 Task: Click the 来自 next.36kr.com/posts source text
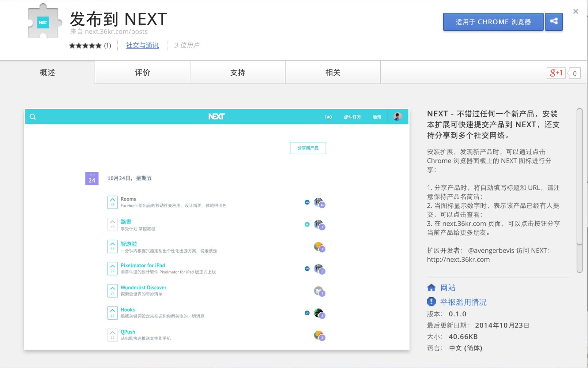click(x=109, y=32)
